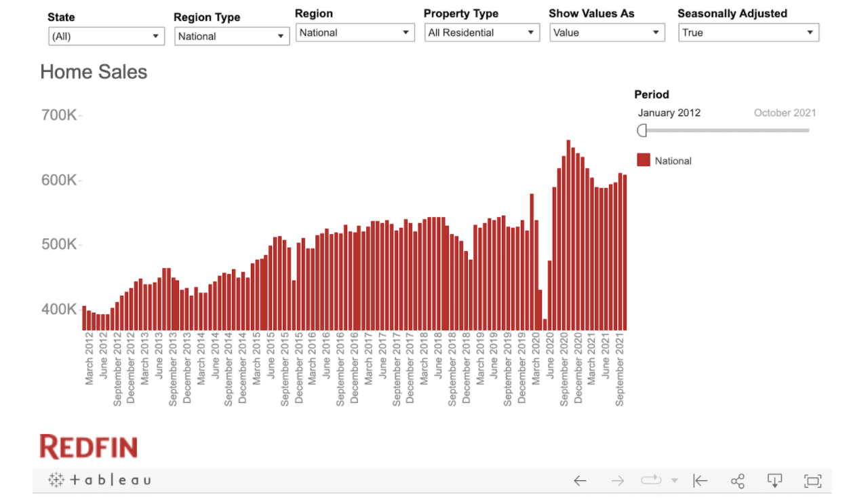Expand the Region Type dropdown
This screenshot has width=868, height=502.
pyautogui.click(x=232, y=37)
